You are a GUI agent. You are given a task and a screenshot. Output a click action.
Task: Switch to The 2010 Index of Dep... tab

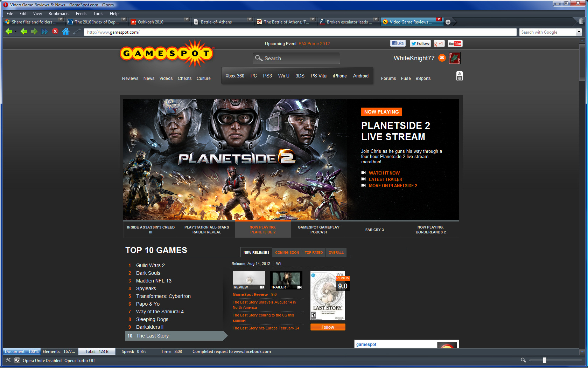click(97, 22)
